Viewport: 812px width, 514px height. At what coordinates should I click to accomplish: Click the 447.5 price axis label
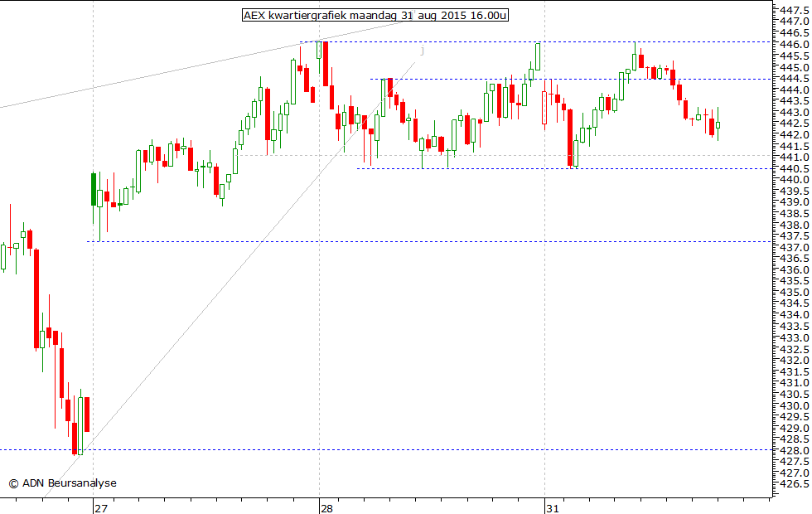tap(795, 10)
